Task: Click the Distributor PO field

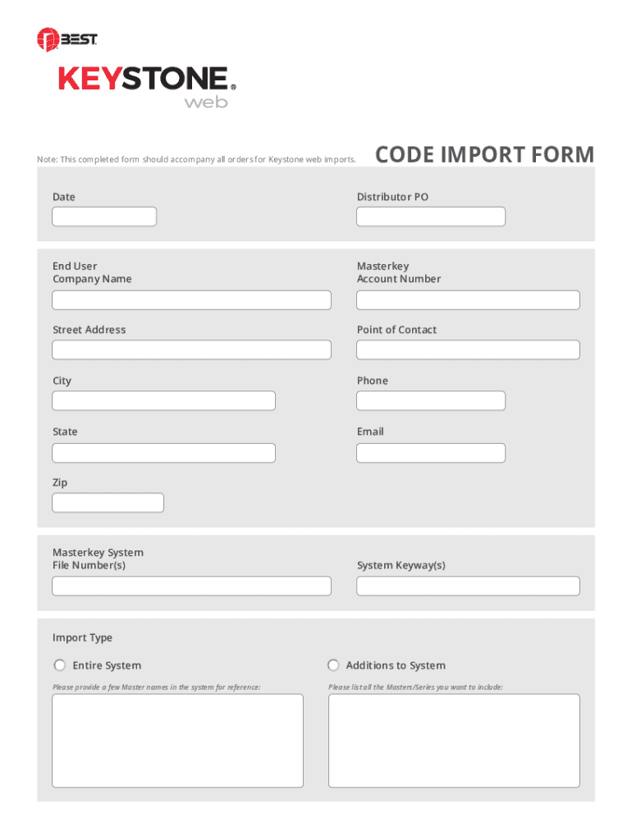Action: coord(431,217)
